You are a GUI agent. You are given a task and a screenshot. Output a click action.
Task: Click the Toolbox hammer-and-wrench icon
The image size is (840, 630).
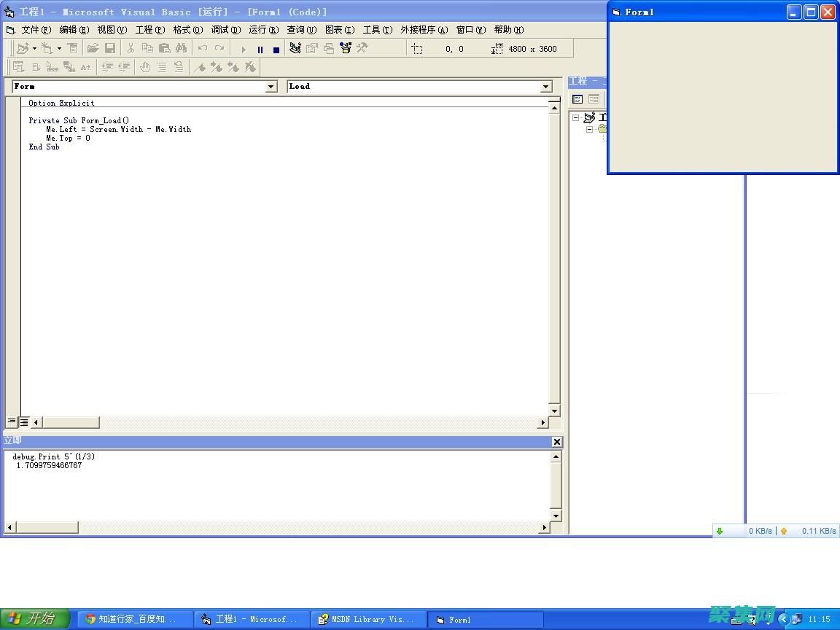(x=362, y=49)
